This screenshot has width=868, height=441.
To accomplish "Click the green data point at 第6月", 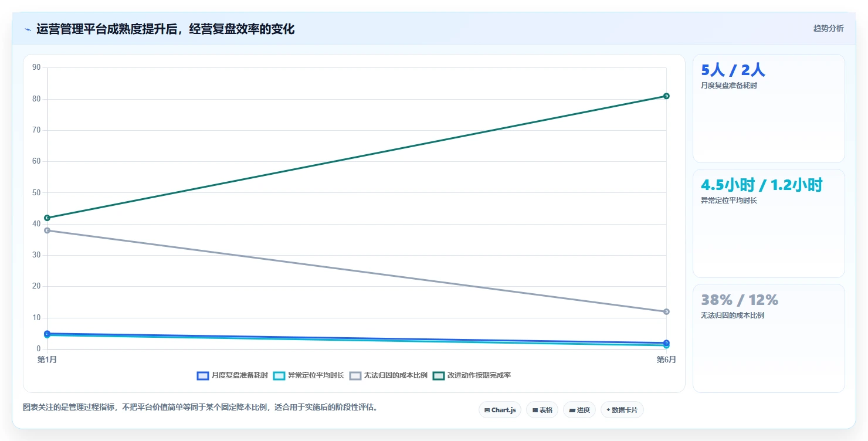I will coord(666,96).
